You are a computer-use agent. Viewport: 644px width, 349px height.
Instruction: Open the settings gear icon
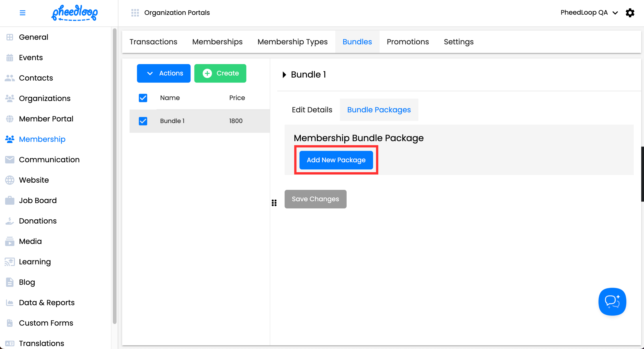[630, 13]
